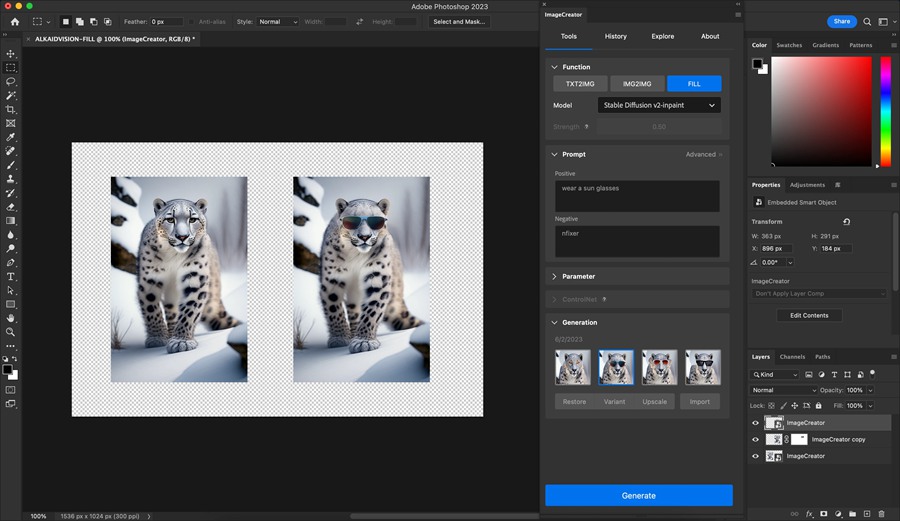Viewport: 900px width, 521px height.
Task: Collapse the Prompt section
Action: pyautogui.click(x=554, y=154)
